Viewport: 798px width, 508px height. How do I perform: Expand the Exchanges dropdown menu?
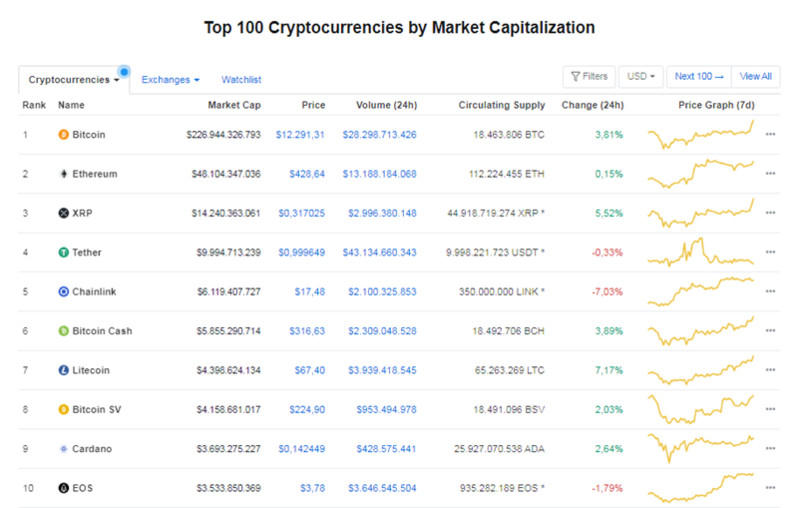[x=170, y=79]
